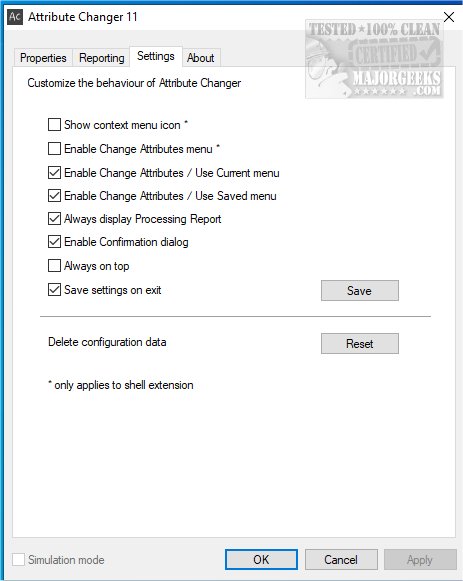Uncheck Enable Change Attributes / Use Current menu

(54, 173)
